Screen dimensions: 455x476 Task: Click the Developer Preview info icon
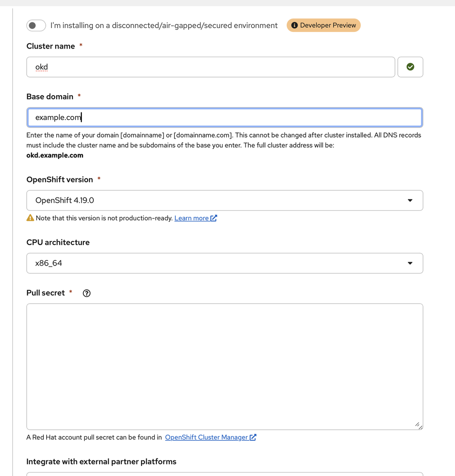294,25
